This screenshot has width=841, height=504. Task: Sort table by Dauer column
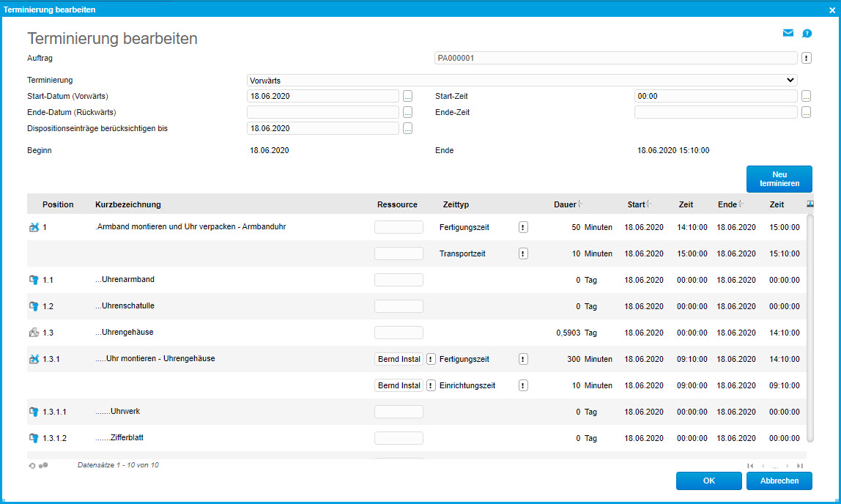click(566, 204)
